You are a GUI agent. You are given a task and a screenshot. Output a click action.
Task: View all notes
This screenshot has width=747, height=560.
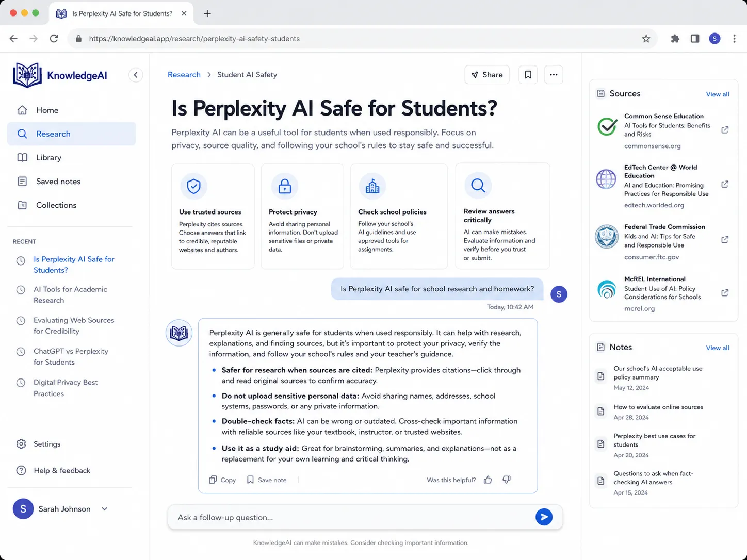[x=718, y=348]
